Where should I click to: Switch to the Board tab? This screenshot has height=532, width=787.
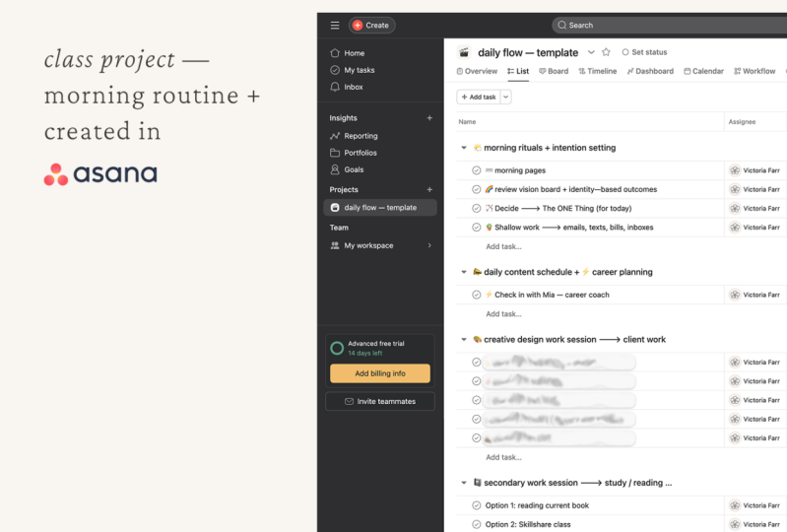[x=554, y=71]
